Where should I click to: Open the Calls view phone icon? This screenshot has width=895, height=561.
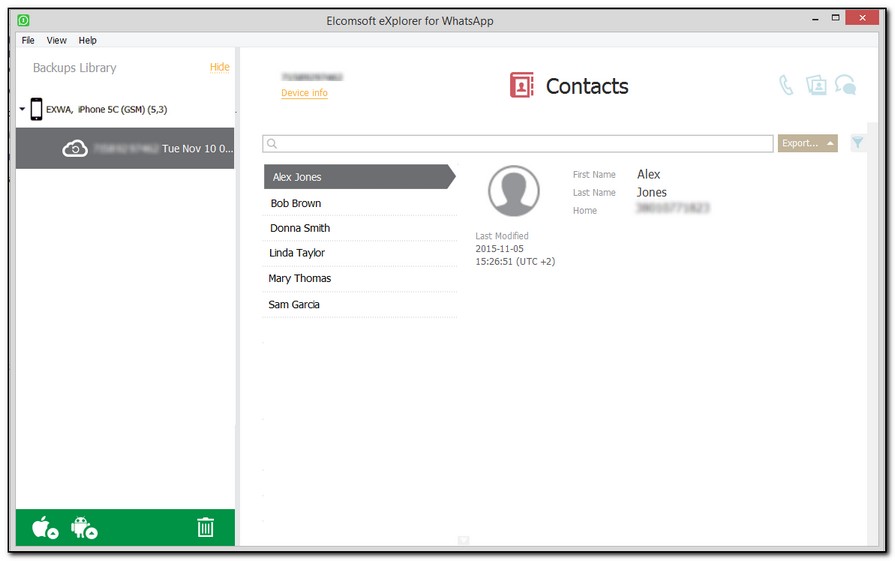point(786,86)
